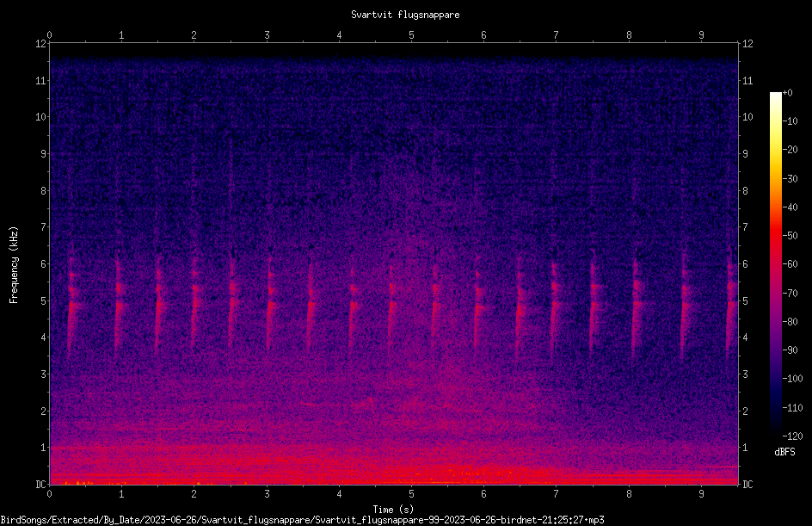This screenshot has width=812, height=526.
Task: Click the "+0" label on the color scale
Action: (x=787, y=93)
